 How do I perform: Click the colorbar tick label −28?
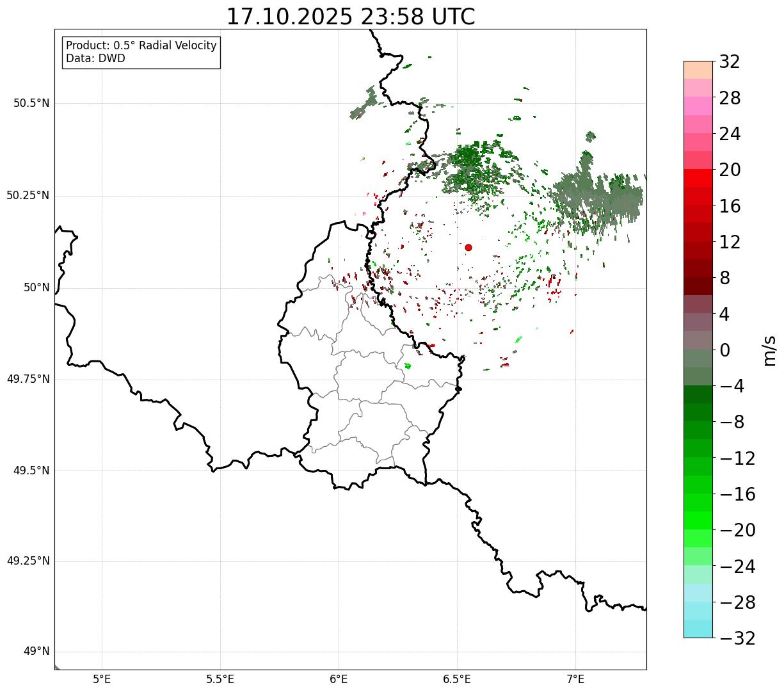click(737, 602)
